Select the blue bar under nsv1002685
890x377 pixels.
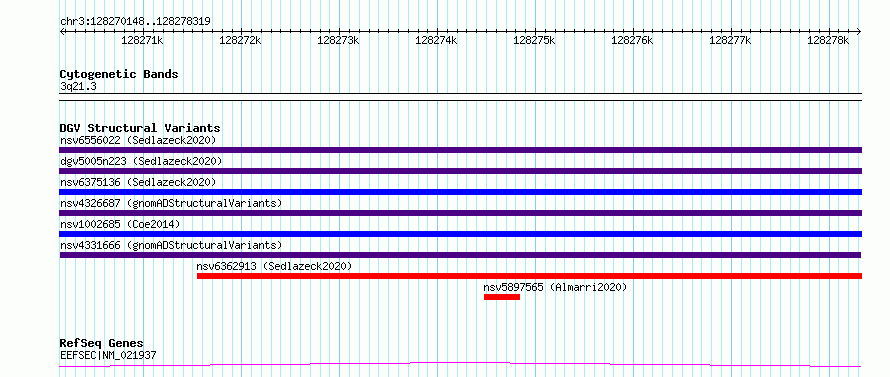pyautogui.click(x=460, y=234)
